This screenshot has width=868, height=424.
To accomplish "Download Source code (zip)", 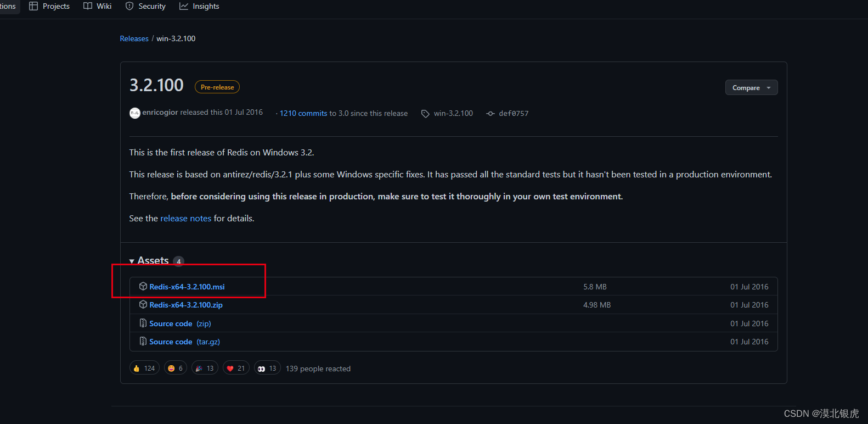I will click(x=180, y=323).
